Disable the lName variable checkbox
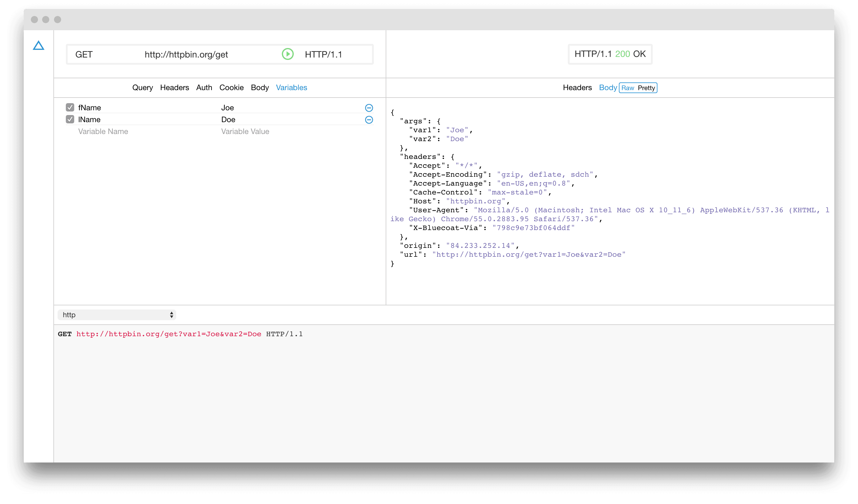This screenshot has width=858, height=504. (x=70, y=119)
